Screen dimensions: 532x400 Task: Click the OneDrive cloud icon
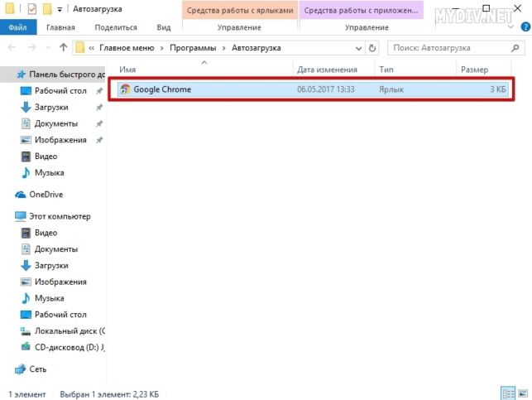[x=21, y=195]
